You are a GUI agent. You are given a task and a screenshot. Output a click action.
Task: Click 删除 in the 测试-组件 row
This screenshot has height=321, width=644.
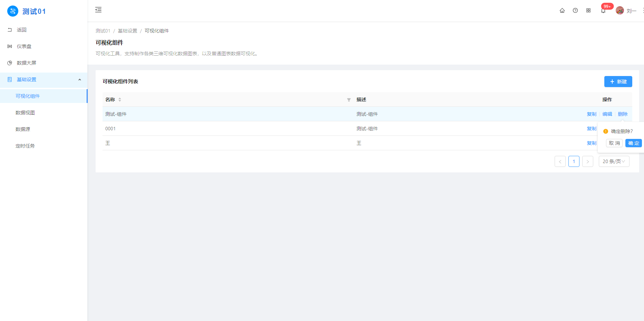click(x=623, y=114)
